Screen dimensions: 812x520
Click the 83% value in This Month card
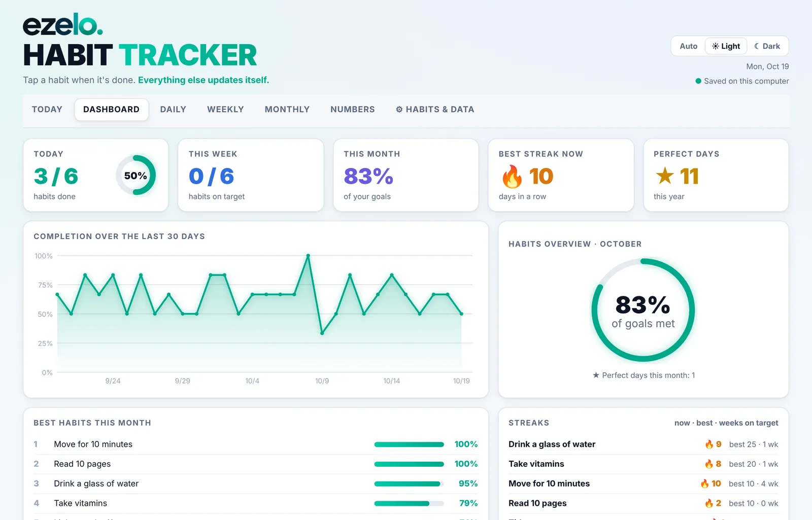coord(368,177)
